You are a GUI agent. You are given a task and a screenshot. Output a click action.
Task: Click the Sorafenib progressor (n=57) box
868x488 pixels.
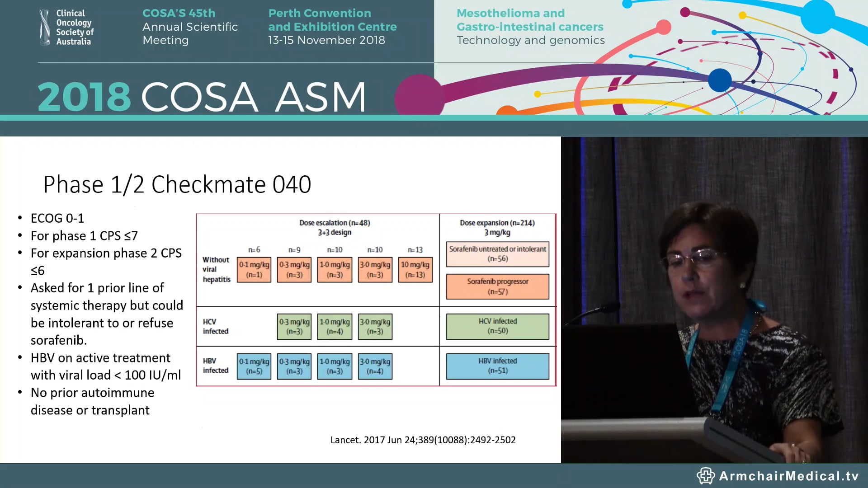pos(497,286)
